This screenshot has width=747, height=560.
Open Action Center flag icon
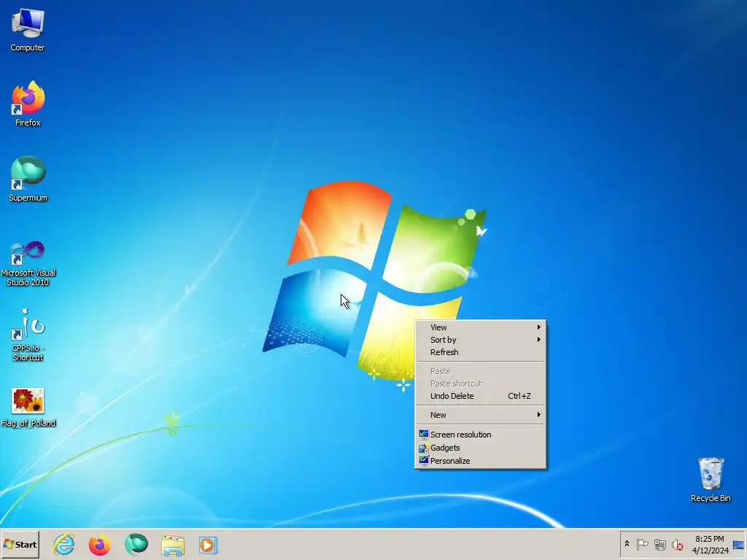tap(642, 544)
